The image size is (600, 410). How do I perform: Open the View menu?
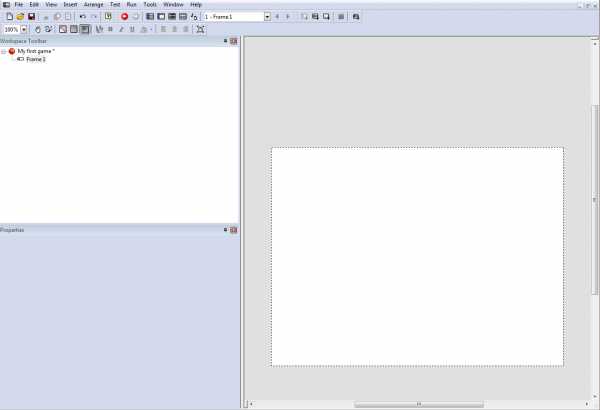[x=51, y=5]
